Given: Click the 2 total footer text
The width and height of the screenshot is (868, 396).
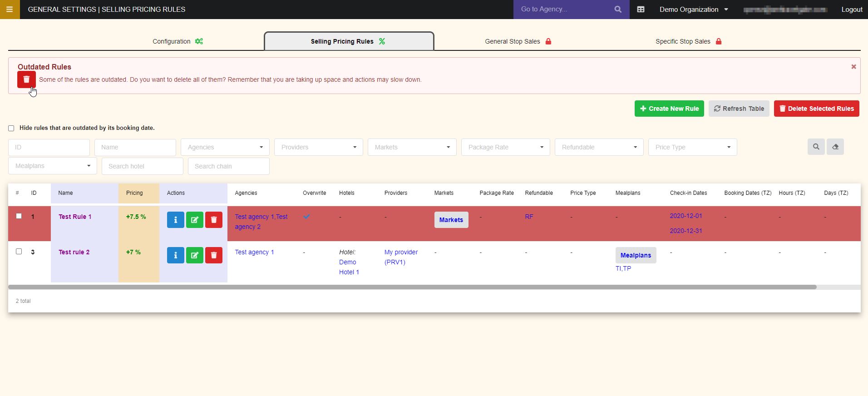Looking at the screenshot, I should (x=23, y=301).
